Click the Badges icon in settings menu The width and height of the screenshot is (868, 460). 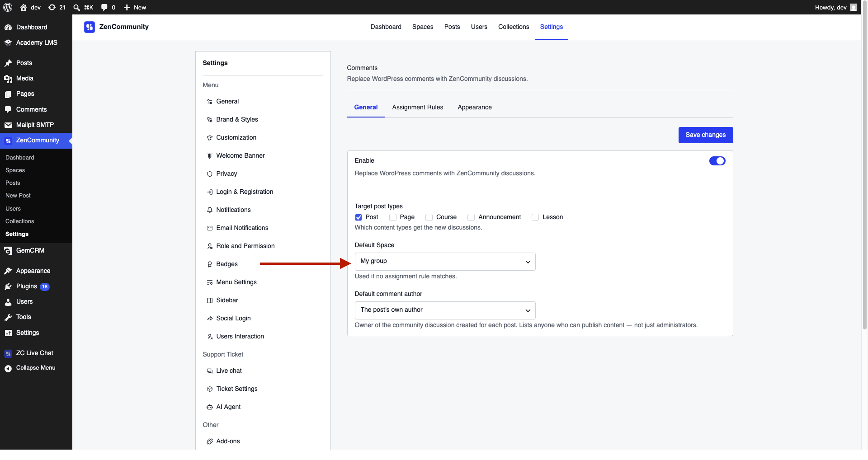(210, 264)
